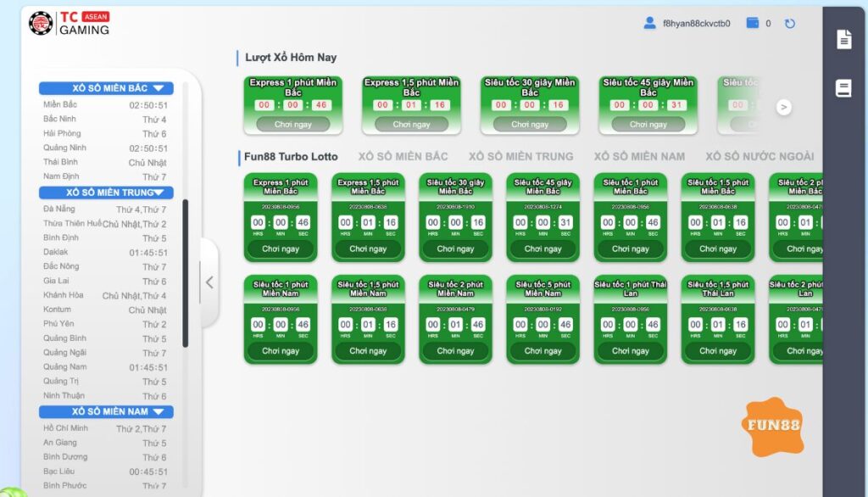Play Express 1 phút Miền Bắc in today's draws
Screen dimensions: 868x497
click(292, 124)
